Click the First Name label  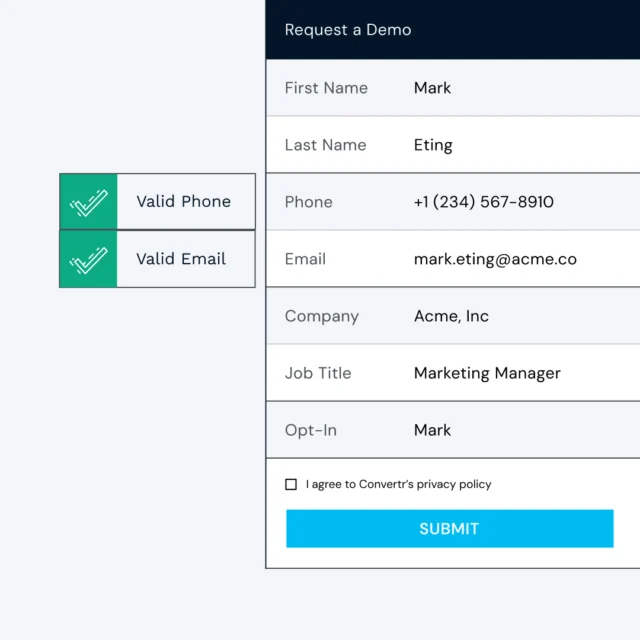(x=326, y=88)
